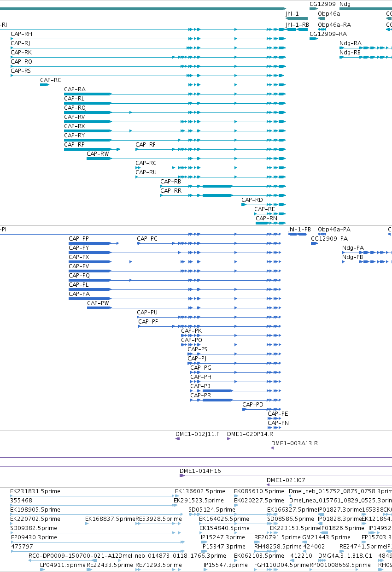The width and height of the screenshot is (392, 572).
Task: Select the CAP-RY transcript label
Action: click(75, 136)
